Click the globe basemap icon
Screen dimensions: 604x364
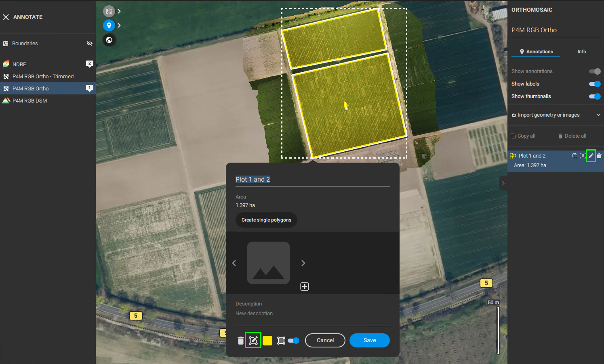click(109, 40)
